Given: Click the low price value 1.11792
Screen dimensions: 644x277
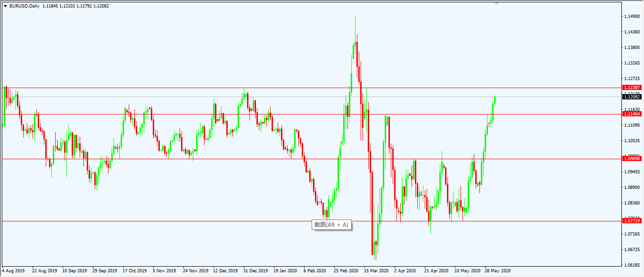Looking at the screenshot, I should click(84, 6).
